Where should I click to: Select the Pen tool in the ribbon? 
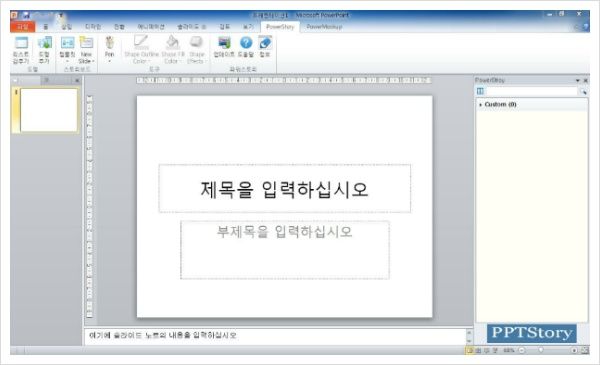pyautogui.click(x=109, y=50)
